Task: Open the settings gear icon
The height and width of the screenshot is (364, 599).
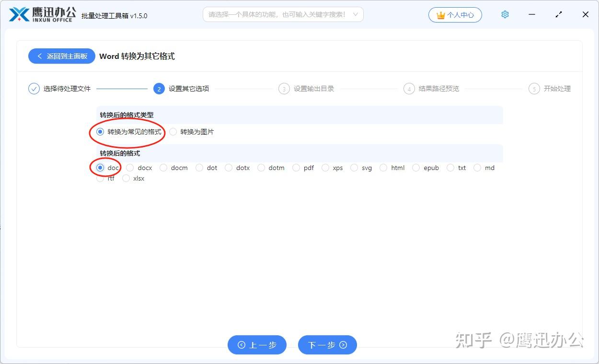Action: (x=505, y=14)
